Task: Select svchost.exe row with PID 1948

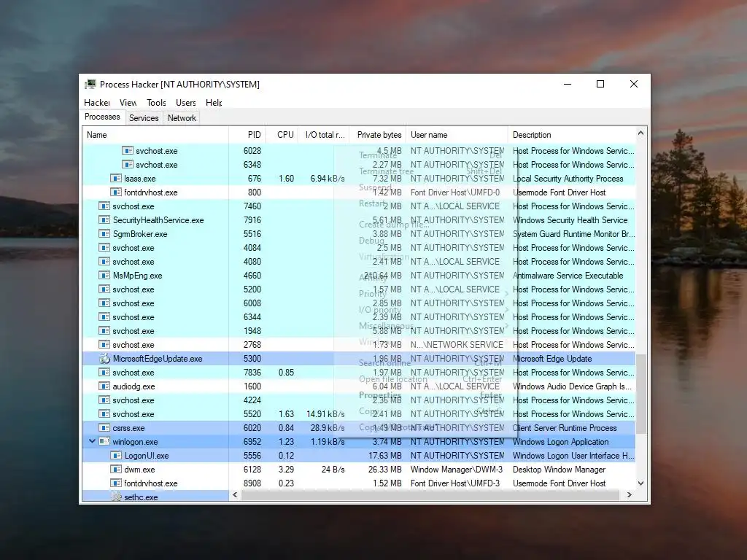Action: [x=359, y=330]
